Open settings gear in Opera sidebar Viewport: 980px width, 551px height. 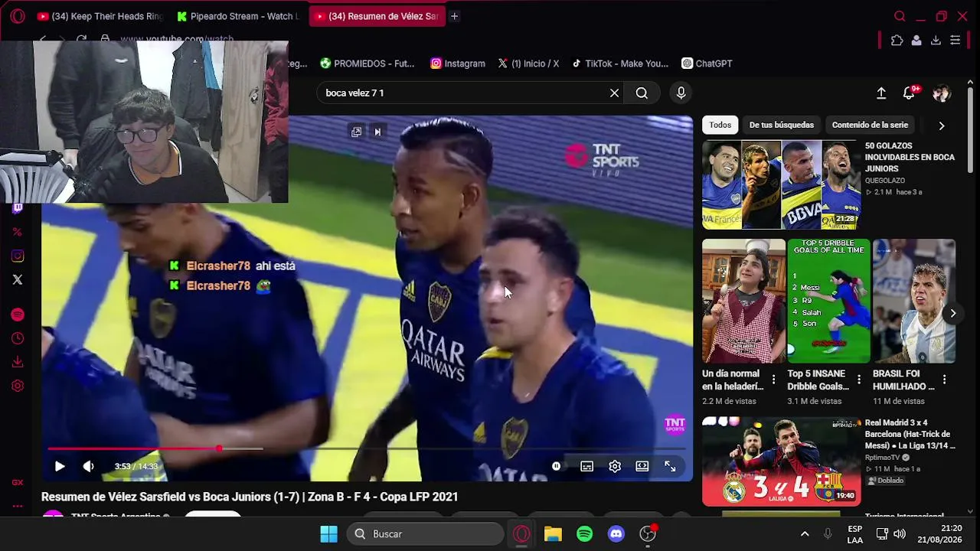pyautogui.click(x=18, y=386)
